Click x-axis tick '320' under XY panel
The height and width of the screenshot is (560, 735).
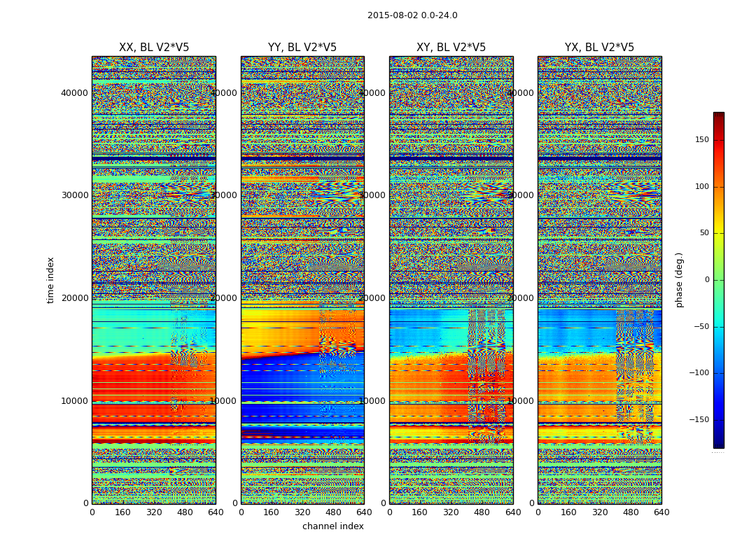[451, 512]
